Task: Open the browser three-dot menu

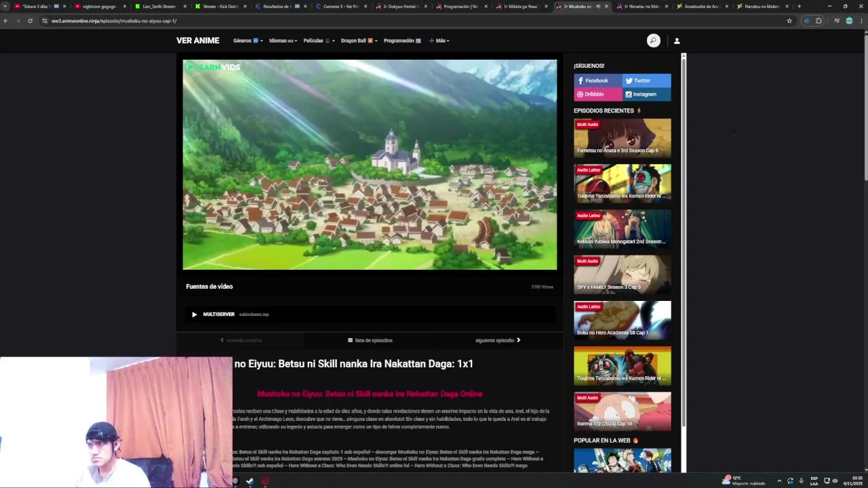Action: 861,21
